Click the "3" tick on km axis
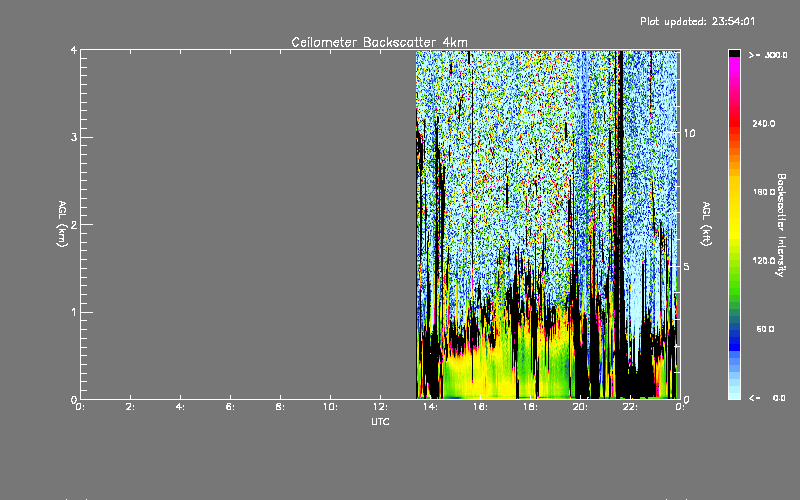800x500 pixels. tap(74, 137)
